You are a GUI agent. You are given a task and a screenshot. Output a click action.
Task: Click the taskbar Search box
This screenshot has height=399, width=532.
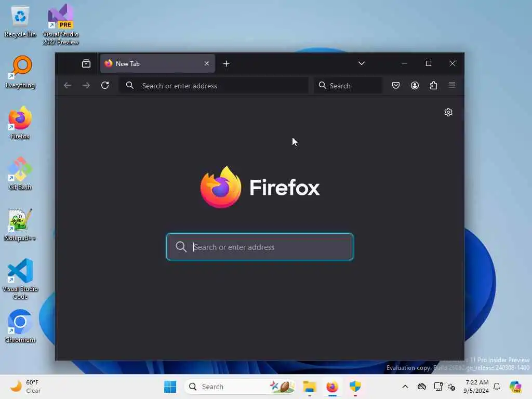[240, 387]
